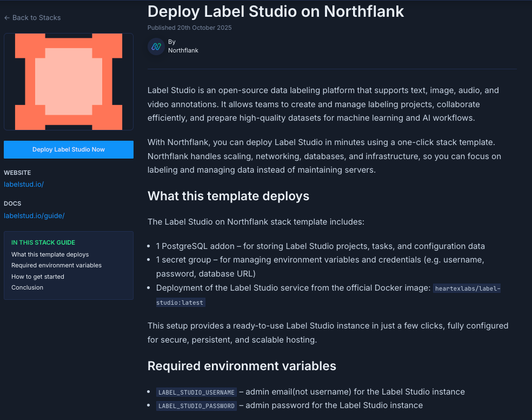Click the heartexlabs/label-studio:latest code snippet
The image size is (532, 420).
pyautogui.click(x=467, y=288)
